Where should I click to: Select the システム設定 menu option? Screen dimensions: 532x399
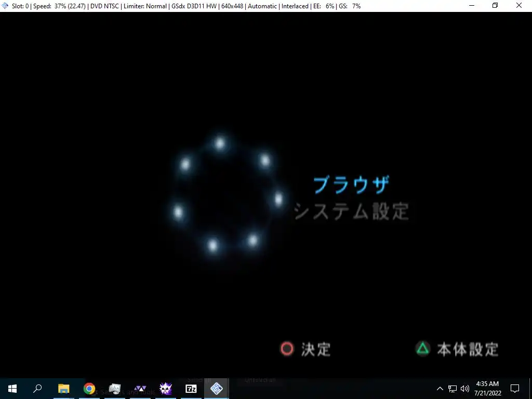pos(351,211)
